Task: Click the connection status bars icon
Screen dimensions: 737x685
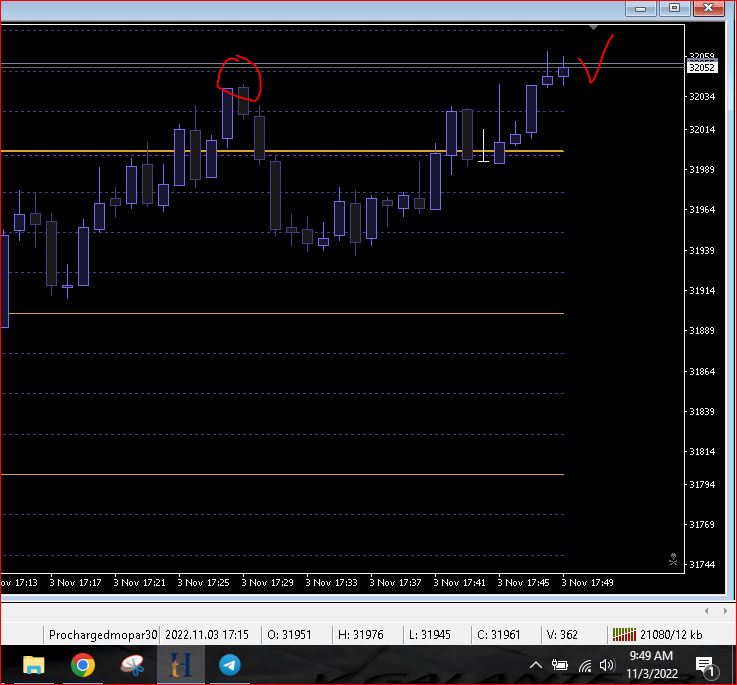Action: [x=624, y=635]
